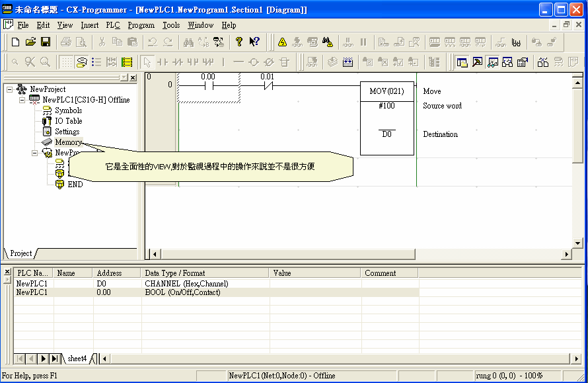
Task: Click the Cut scissors icon
Action: click(102, 42)
